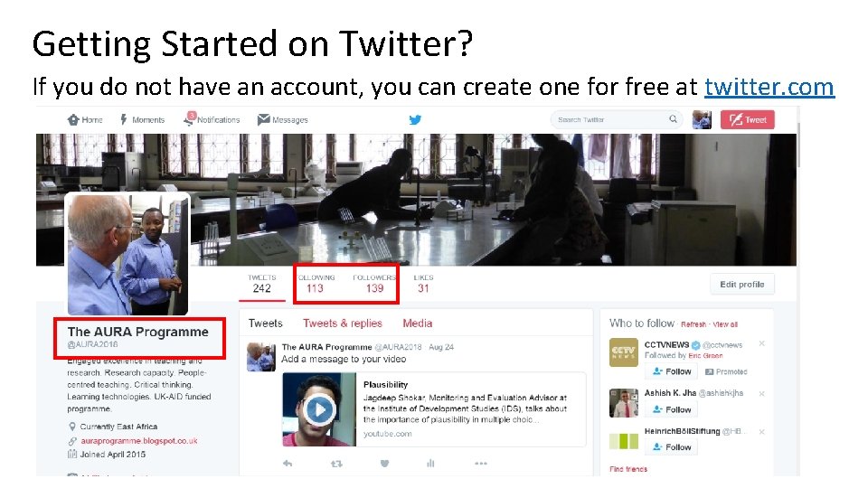Switch to the Media tab
This screenshot has height=488, width=868.
(x=418, y=324)
